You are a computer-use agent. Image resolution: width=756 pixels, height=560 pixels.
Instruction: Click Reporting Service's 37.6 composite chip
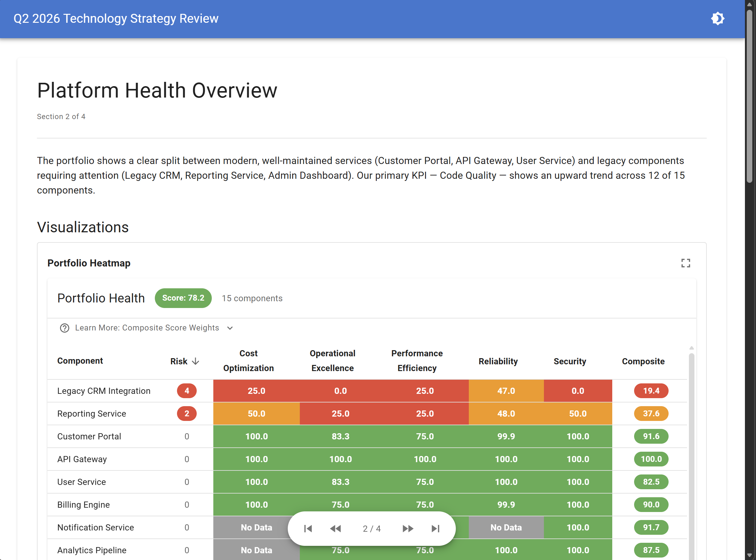pos(651,414)
